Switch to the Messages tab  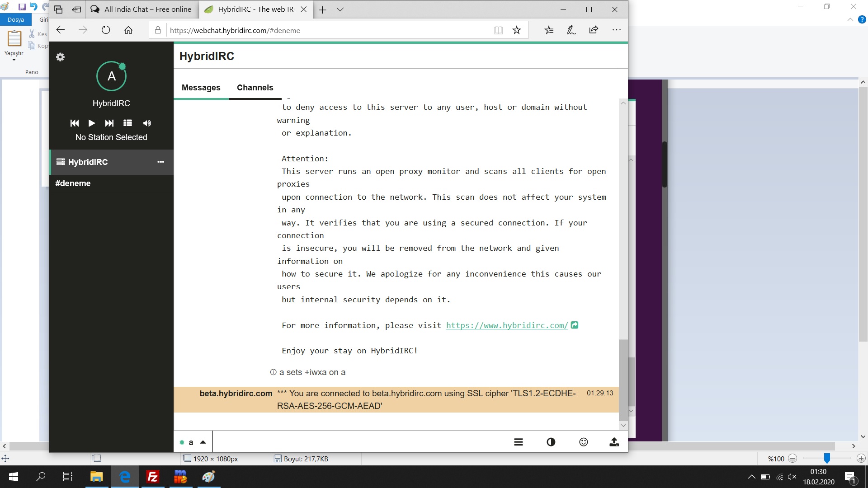(201, 88)
